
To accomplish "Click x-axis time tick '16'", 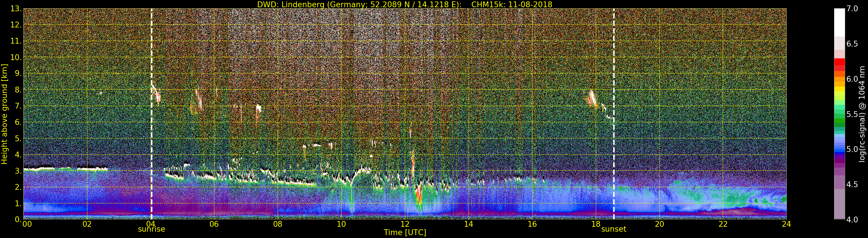I will pyautogui.click(x=532, y=224).
